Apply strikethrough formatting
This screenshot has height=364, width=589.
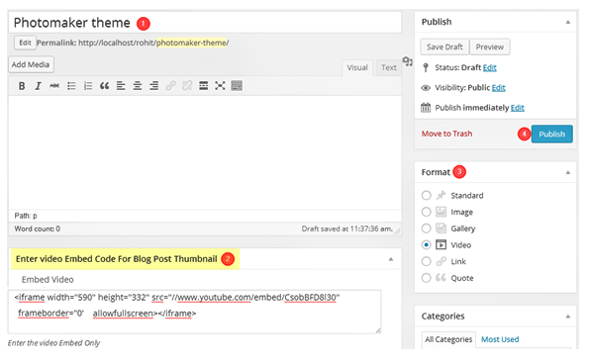coord(54,86)
